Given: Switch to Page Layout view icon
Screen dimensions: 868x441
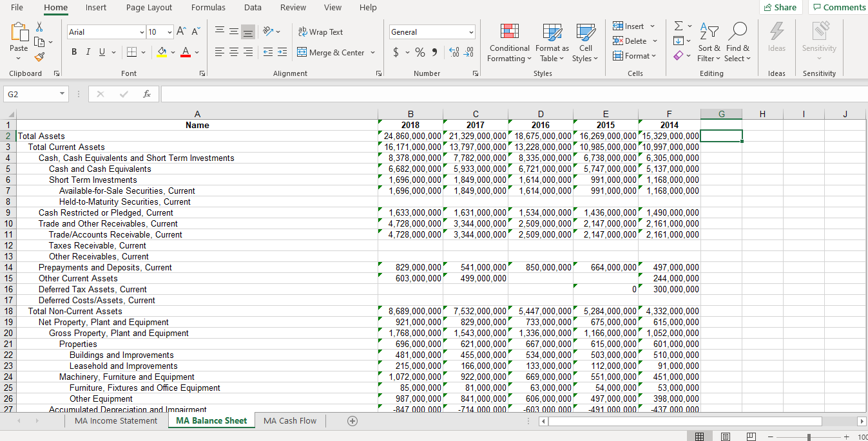Looking at the screenshot, I should coord(726,436).
